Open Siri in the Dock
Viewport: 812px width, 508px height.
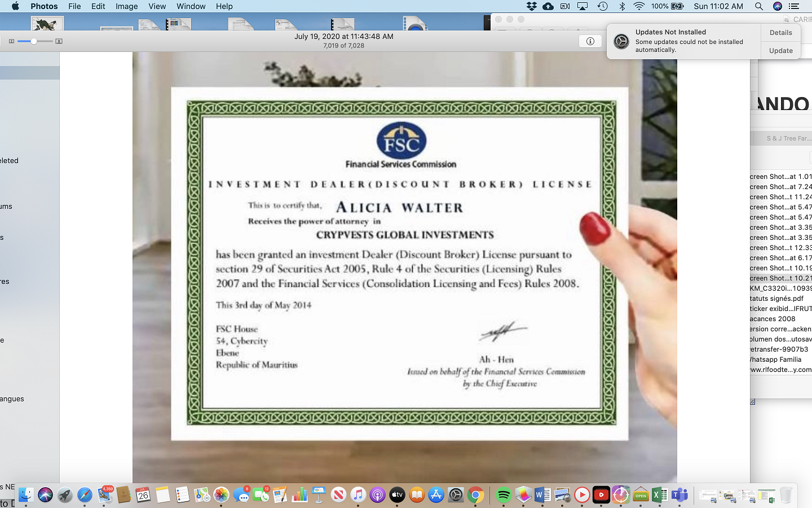[x=45, y=495]
